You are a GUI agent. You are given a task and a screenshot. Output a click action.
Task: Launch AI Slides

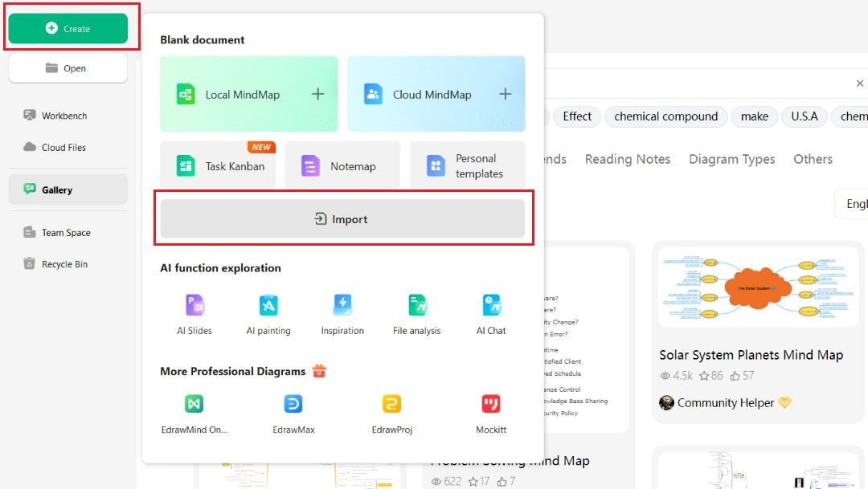click(194, 315)
